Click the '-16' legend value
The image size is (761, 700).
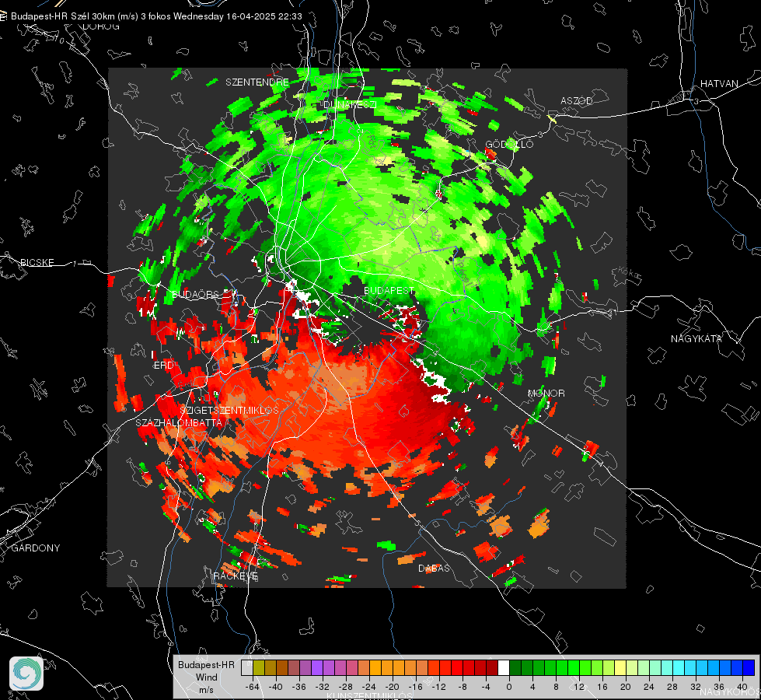point(415,687)
